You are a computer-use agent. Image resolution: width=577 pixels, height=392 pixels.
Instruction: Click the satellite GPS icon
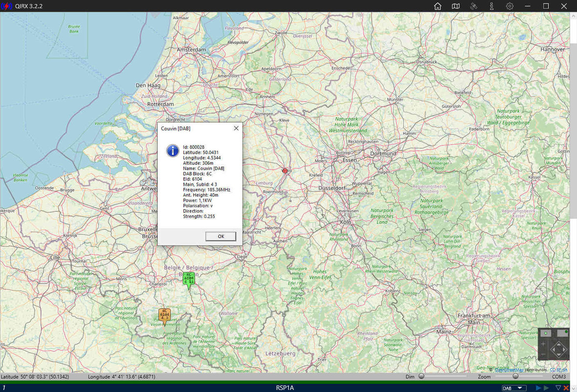point(474,6)
